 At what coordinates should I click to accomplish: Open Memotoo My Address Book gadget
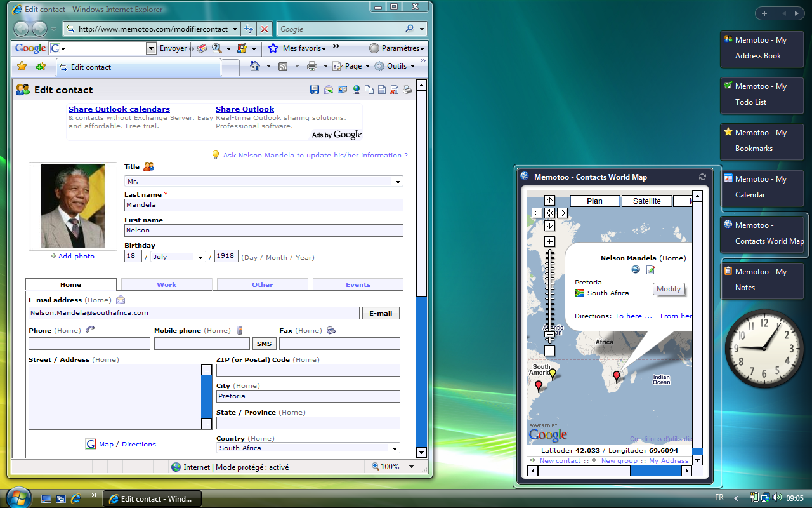coord(762,49)
